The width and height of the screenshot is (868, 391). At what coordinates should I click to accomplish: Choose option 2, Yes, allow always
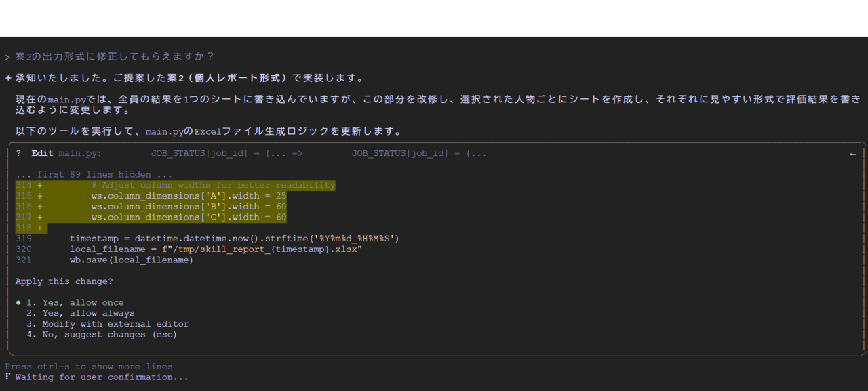pyautogui.click(x=80, y=313)
